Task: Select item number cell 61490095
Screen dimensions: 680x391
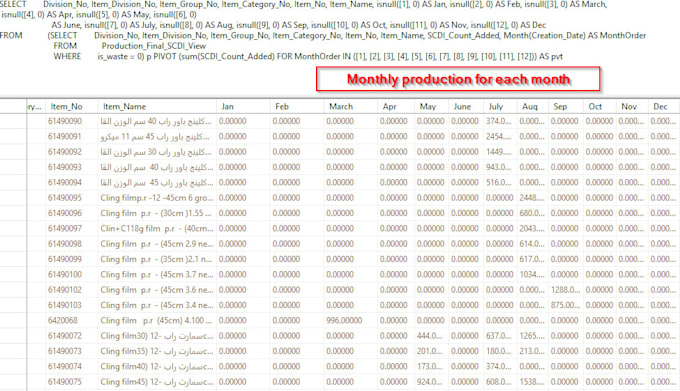Action: coord(65,198)
